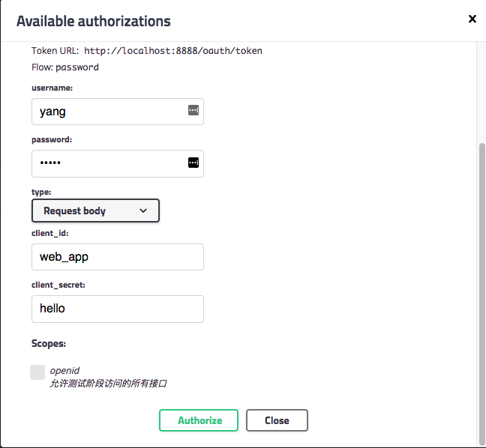
Task: Click the Flow: password text
Action: pyautogui.click(x=65, y=67)
